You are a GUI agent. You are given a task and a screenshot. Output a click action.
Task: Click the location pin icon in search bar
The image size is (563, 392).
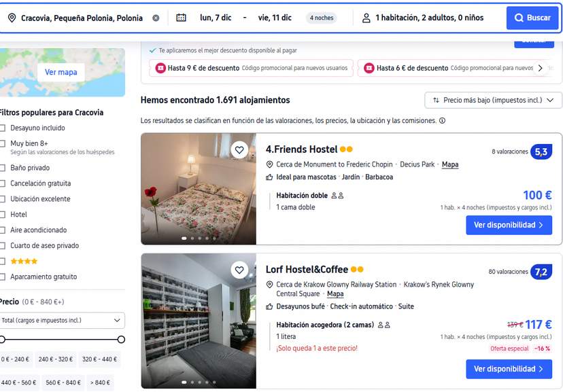pos(12,18)
